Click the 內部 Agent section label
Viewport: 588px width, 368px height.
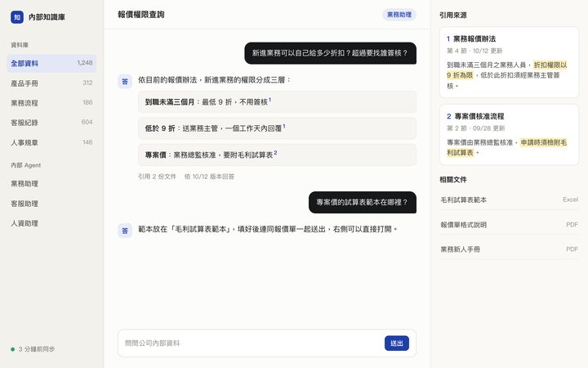coord(26,165)
